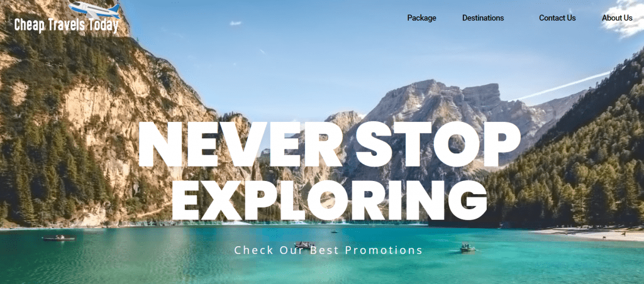Click Check Our Best Promotions text
Viewport: 644px width, 284px height.
coord(328,250)
